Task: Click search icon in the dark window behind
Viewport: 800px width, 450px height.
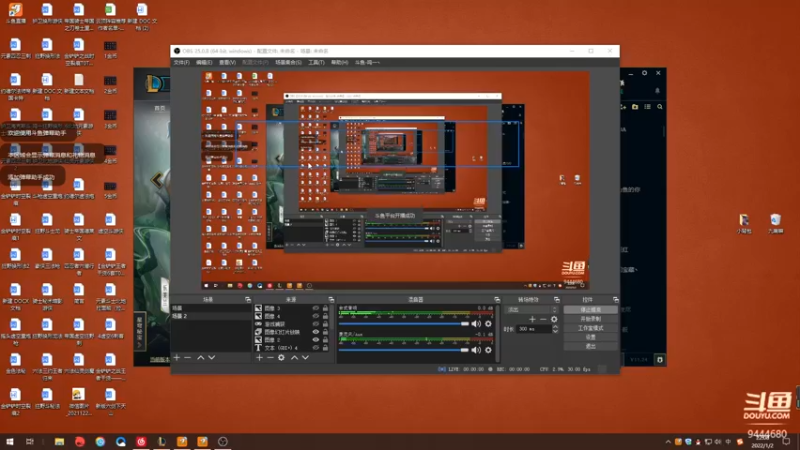Action: [660, 107]
